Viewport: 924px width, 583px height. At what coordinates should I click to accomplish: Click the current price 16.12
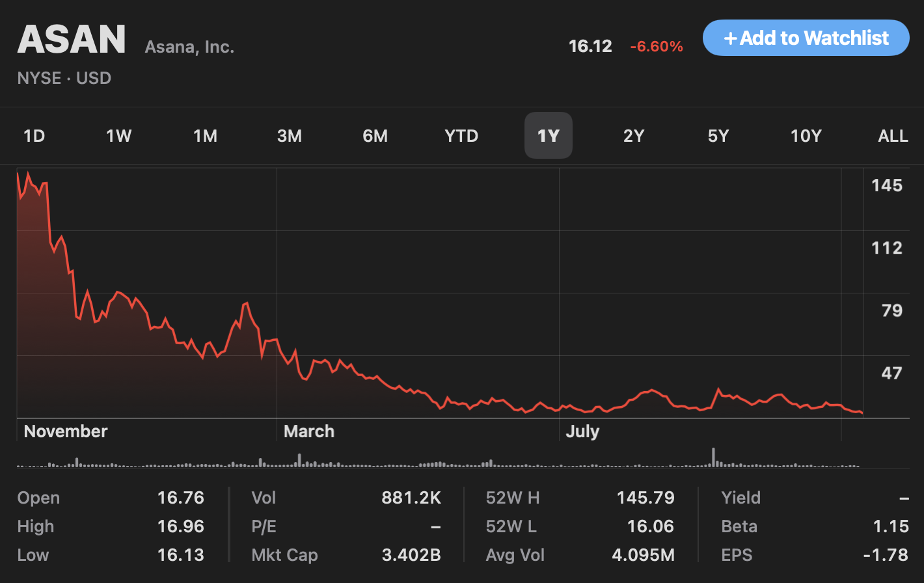590,46
